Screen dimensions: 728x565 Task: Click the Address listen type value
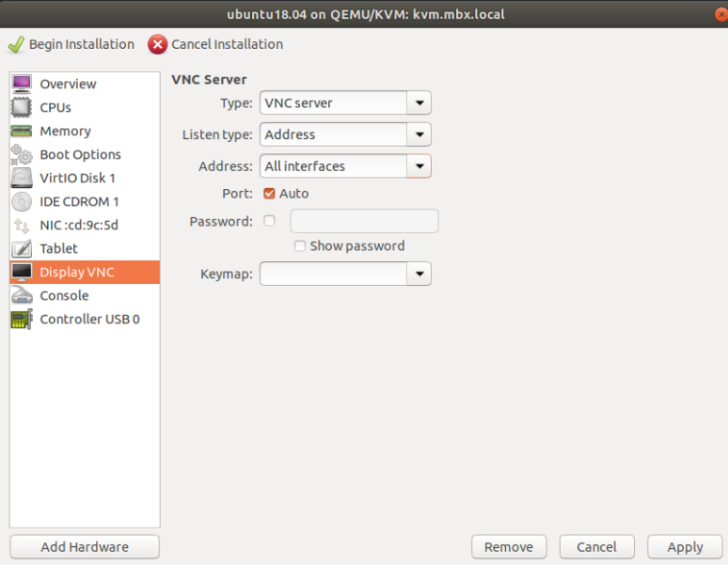tap(291, 134)
